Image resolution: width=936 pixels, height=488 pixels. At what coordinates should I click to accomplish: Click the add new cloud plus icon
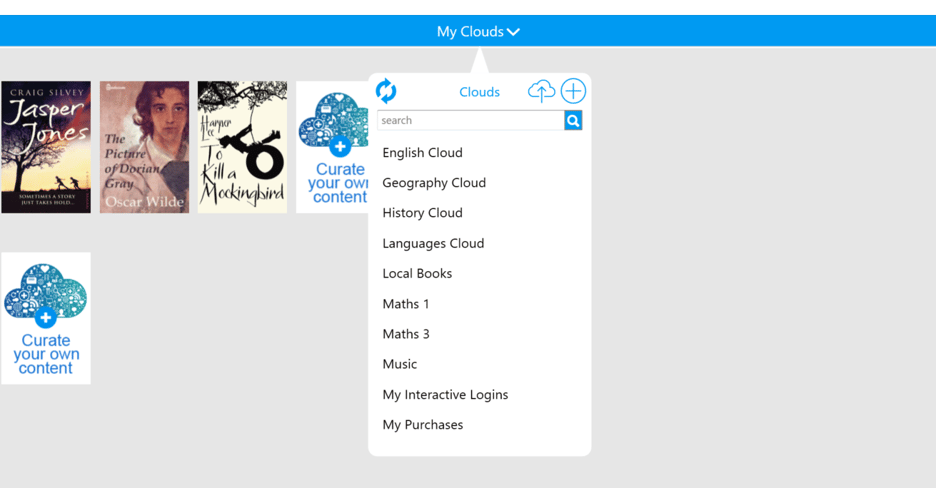click(x=573, y=91)
